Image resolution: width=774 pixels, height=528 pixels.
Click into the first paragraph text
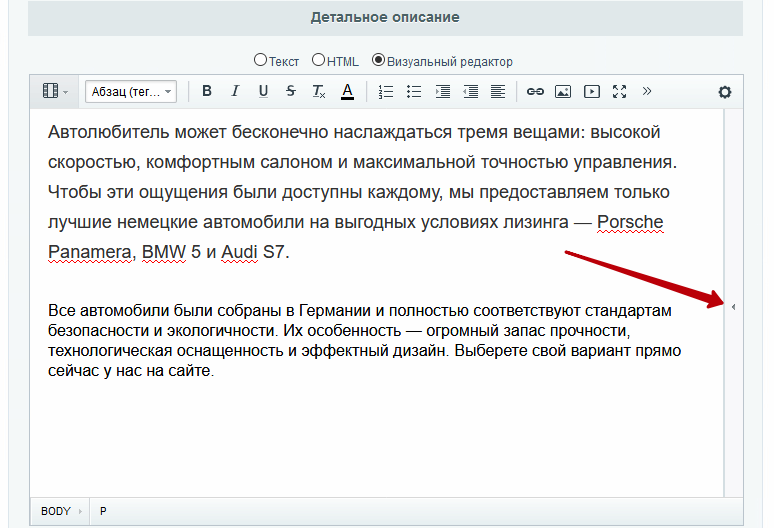click(x=362, y=192)
